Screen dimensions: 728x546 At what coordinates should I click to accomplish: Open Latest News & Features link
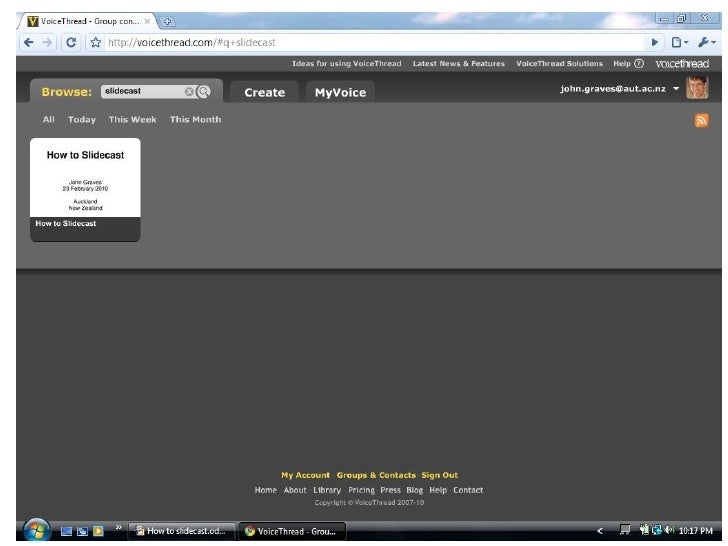coord(459,64)
